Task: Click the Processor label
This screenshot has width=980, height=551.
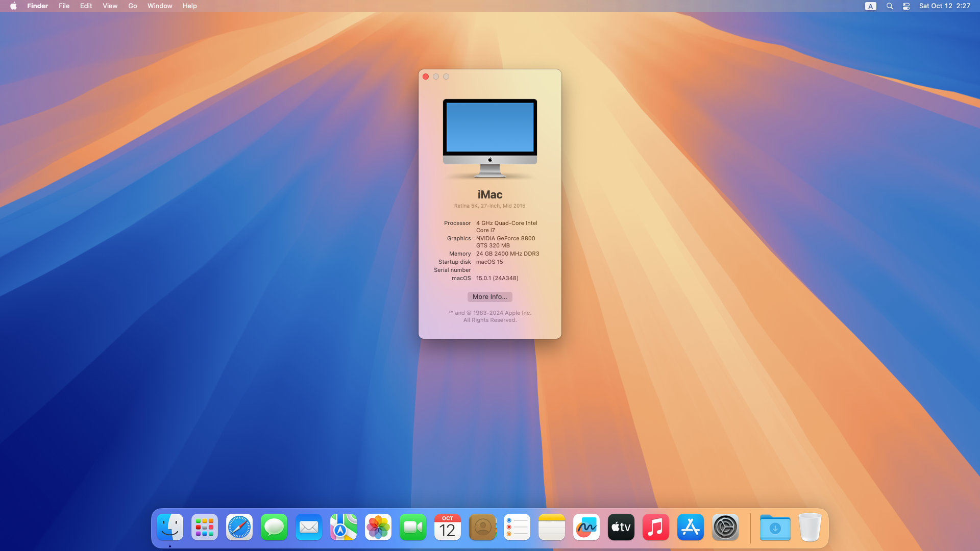Action: coord(457,223)
